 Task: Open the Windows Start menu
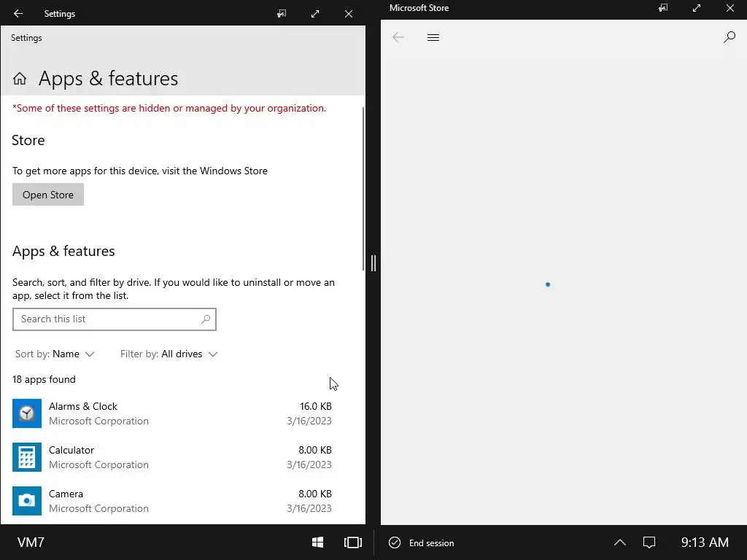click(318, 542)
